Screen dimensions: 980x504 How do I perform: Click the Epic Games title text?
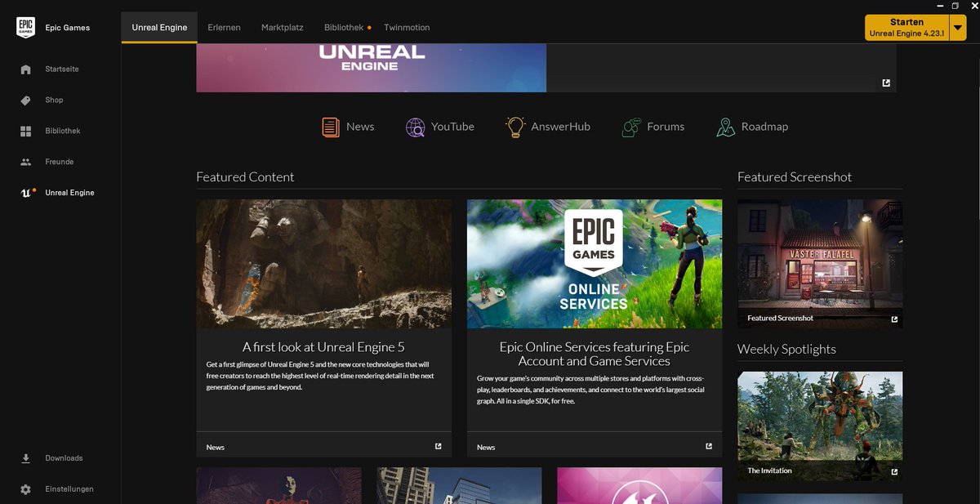[68, 28]
